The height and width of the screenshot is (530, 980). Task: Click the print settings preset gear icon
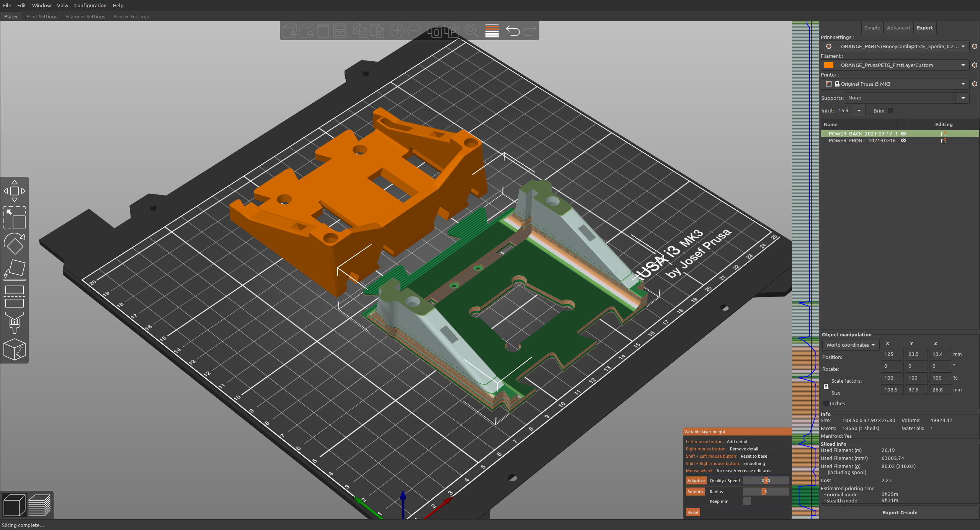[975, 46]
